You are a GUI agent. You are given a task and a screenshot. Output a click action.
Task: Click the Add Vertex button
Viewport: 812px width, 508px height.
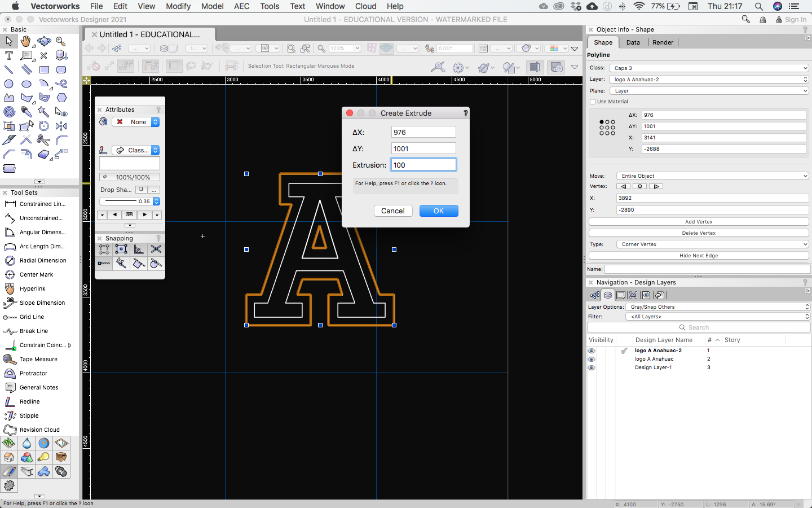pyautogui.click(x=698, y=222)
